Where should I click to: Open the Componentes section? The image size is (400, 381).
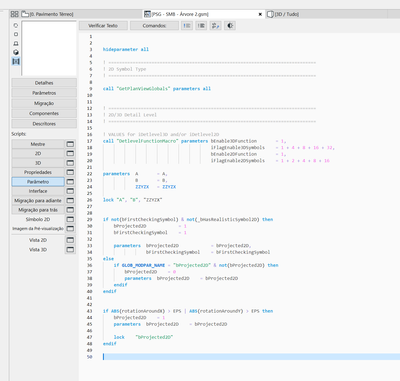(44, 113)
